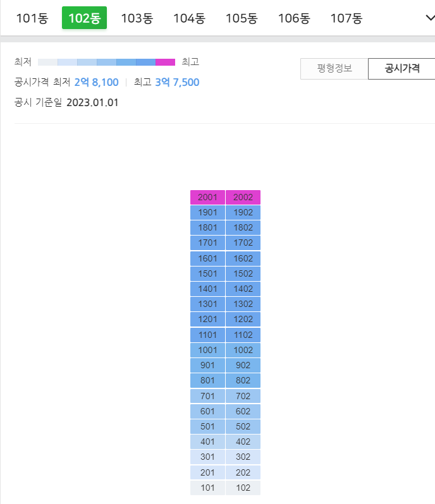
Task: Select the 103동 building tab
Action: coord(137,18)
